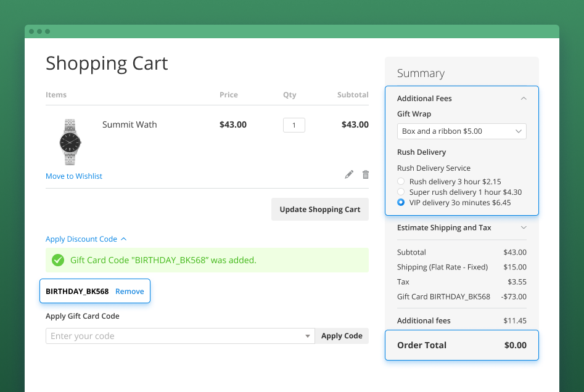This screenshot has width=584, height=392.
Task: Select Rush delivery 3 hour $2.15
Action: 401,181
